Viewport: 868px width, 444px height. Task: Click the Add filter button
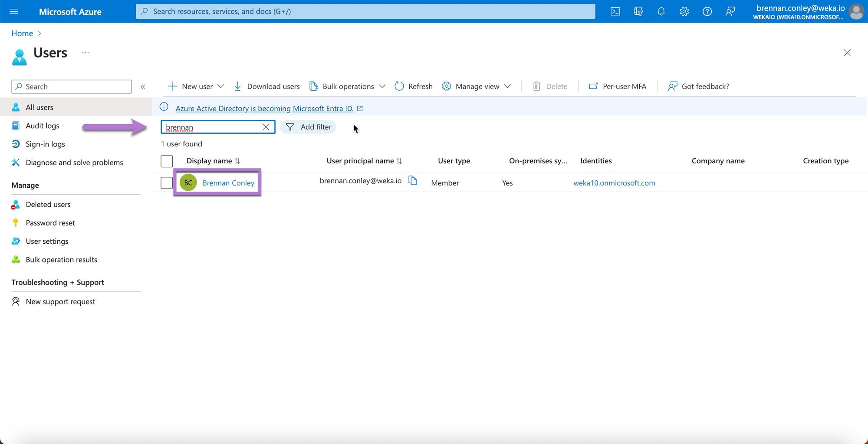tap(309, 127)
